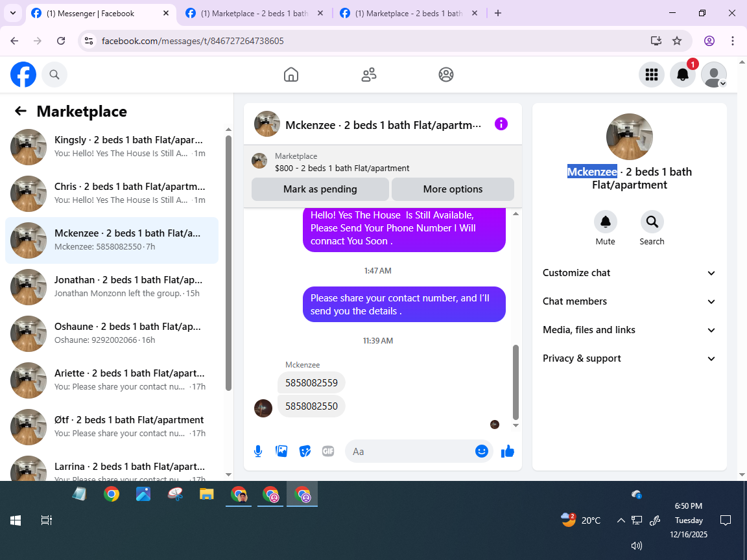Open the Chrome profile icon
Image resolution: width=747 pixels, height=560 pixels.
[x=709, y=41]
